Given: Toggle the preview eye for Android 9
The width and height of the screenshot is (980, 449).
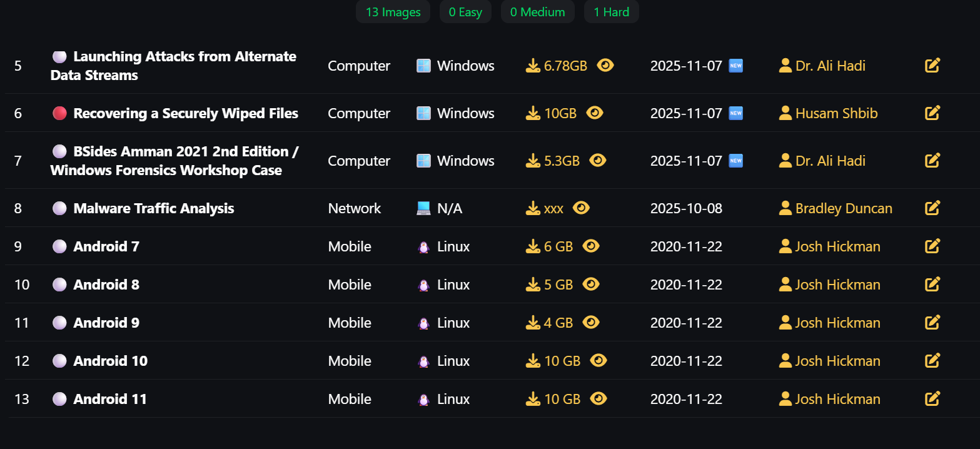Looking at the screenshot, I should point(592,323).
